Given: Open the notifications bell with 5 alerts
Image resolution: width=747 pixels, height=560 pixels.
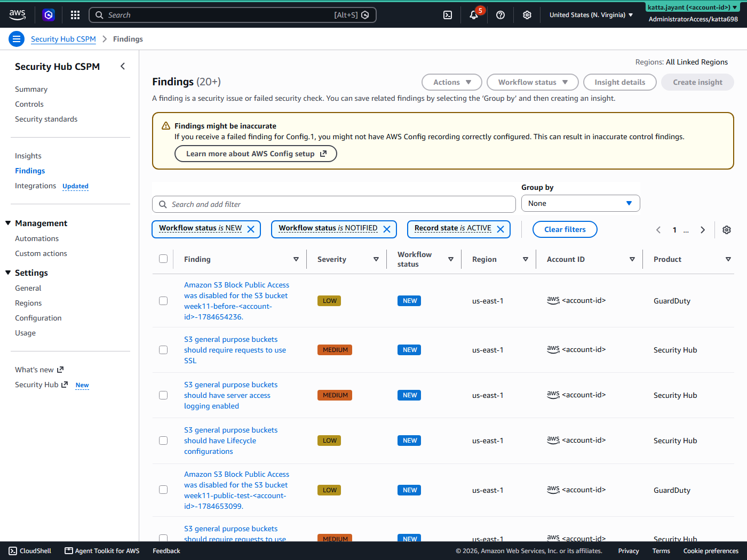Looking at the screenshot, I should [474, 15].
